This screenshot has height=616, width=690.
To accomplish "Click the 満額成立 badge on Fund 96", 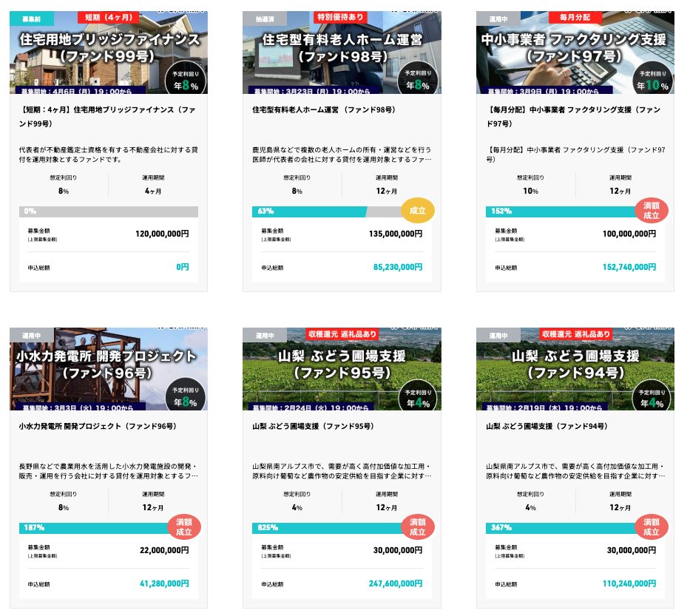I will point(184,527).
